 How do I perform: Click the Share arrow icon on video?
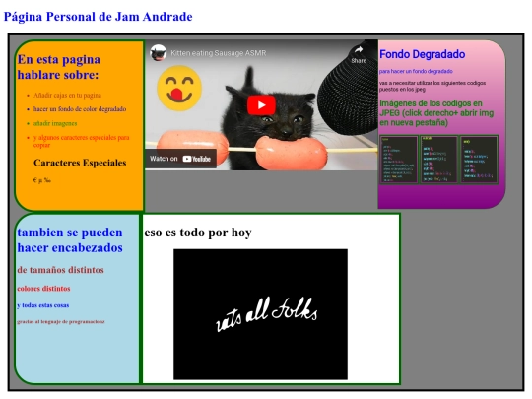[359, 50]
